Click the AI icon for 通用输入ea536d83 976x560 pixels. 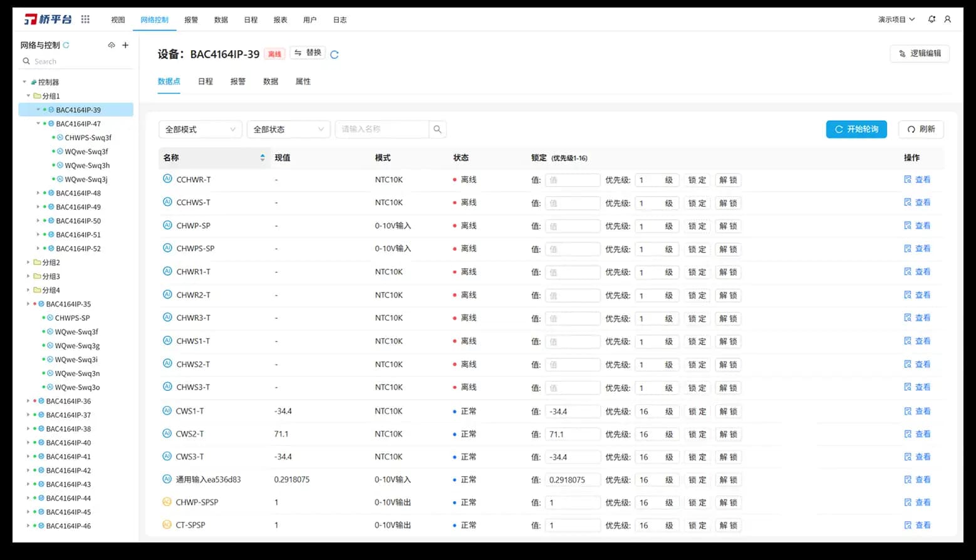pyautogui.click(x=167, y=479)
